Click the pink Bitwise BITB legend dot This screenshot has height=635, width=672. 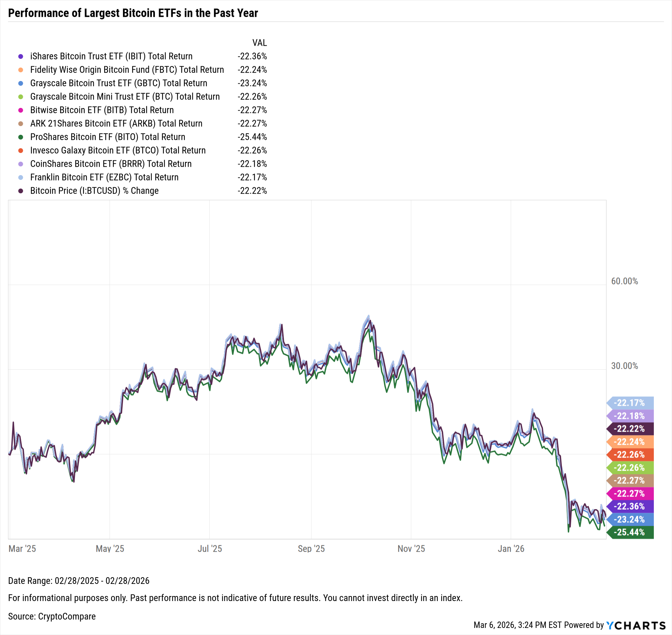(20, 110)
